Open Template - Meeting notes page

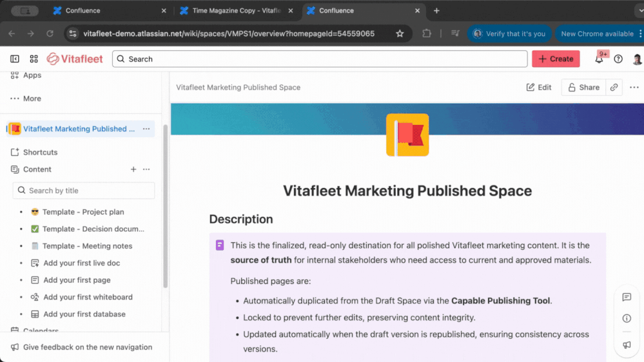coord(87,246)
